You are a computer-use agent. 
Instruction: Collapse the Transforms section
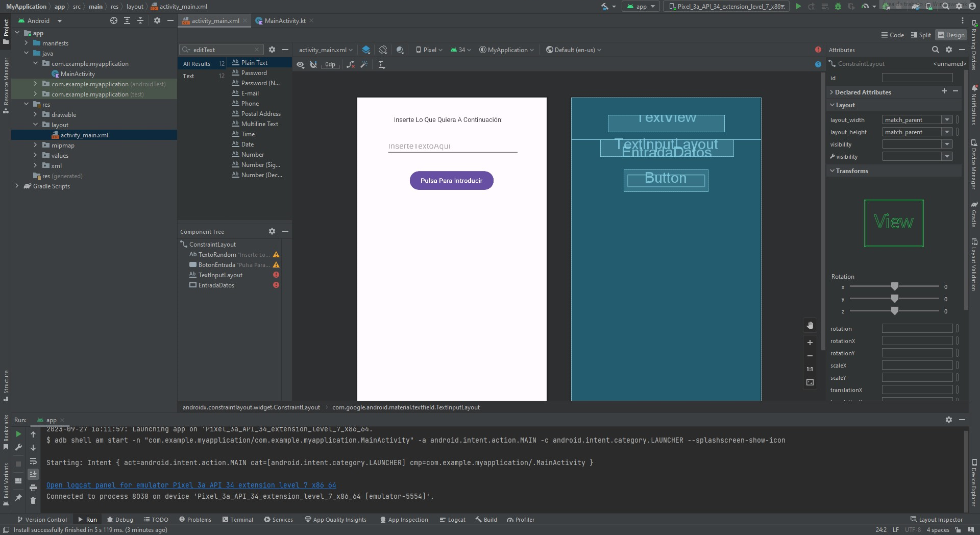pos(832,171)
